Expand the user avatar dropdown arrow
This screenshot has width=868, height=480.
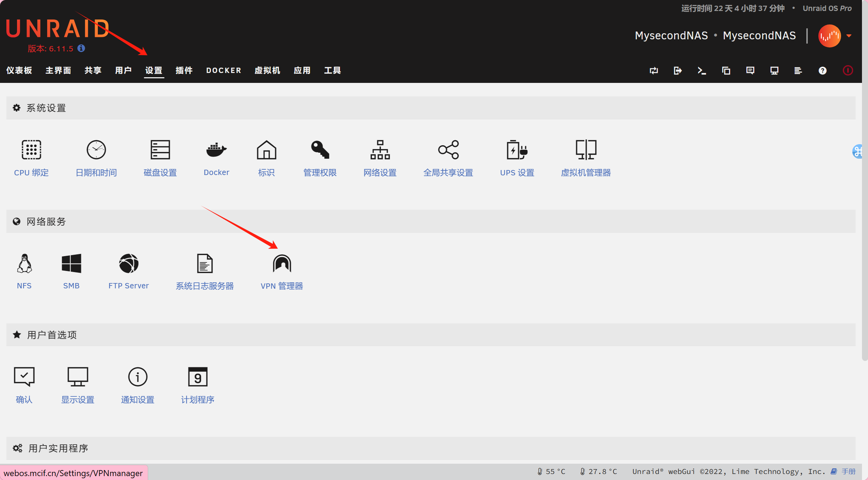(849, 36)
